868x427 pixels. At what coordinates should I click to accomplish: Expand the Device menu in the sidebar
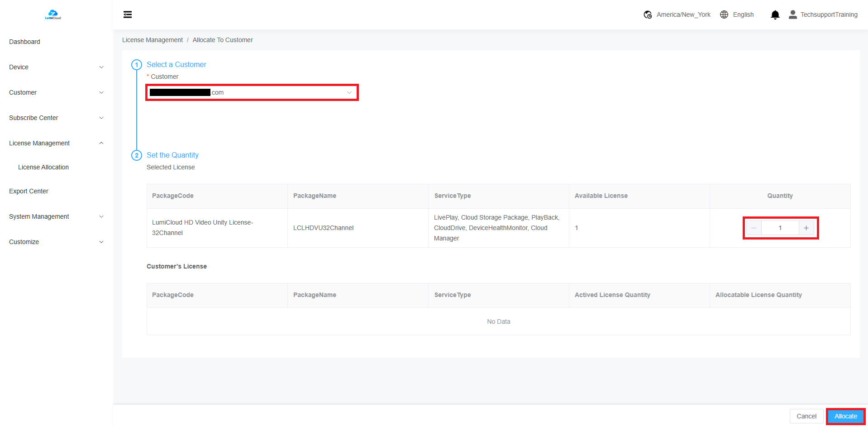(56, 67)
